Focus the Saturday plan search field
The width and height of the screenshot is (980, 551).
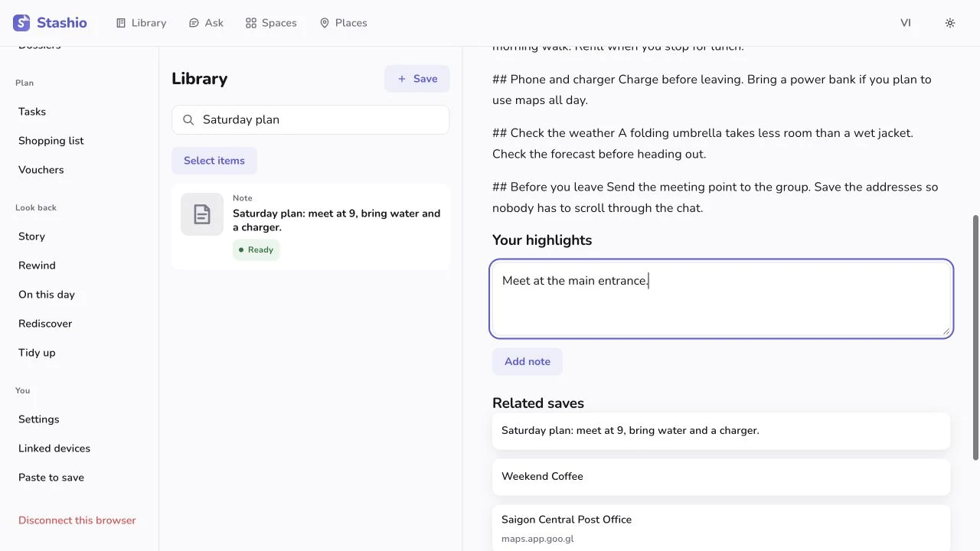(x=310, y=120)
